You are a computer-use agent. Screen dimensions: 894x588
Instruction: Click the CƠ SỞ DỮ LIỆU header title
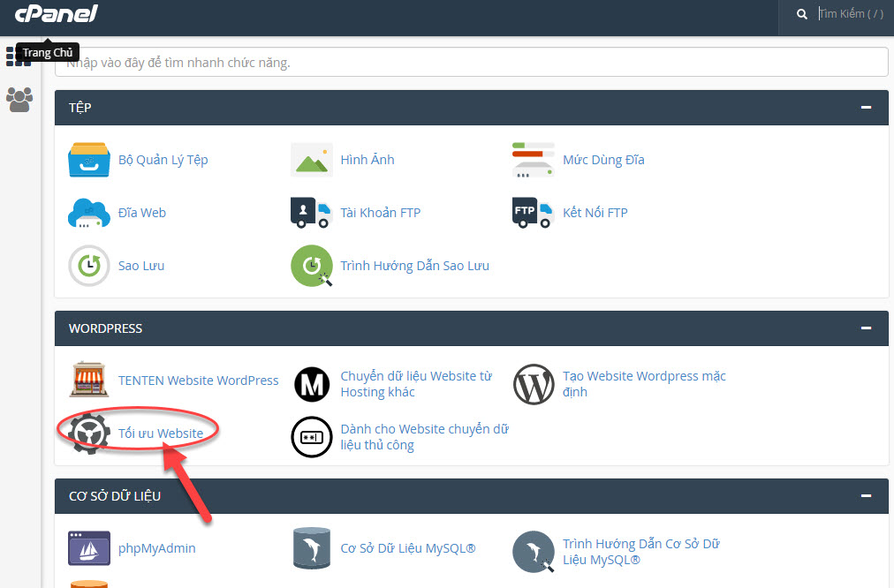(115, 495)
